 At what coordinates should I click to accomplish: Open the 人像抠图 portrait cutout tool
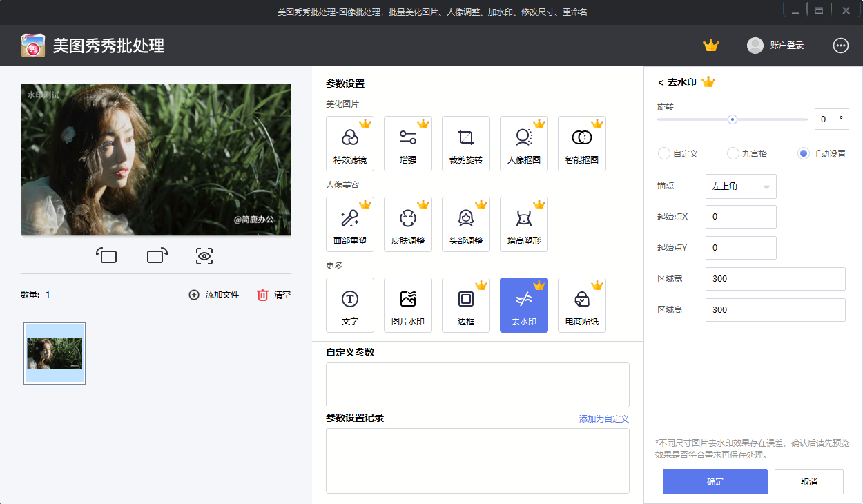(524, 143)
